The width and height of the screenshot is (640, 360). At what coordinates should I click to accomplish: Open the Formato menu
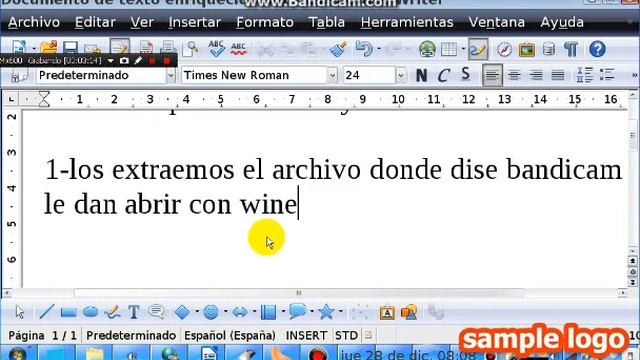(x=264, y=22)
